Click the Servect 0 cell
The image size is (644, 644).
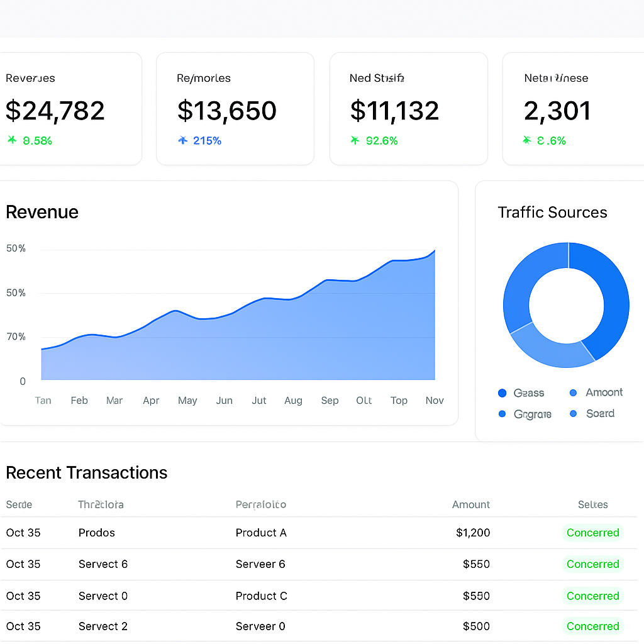(103, 596)
